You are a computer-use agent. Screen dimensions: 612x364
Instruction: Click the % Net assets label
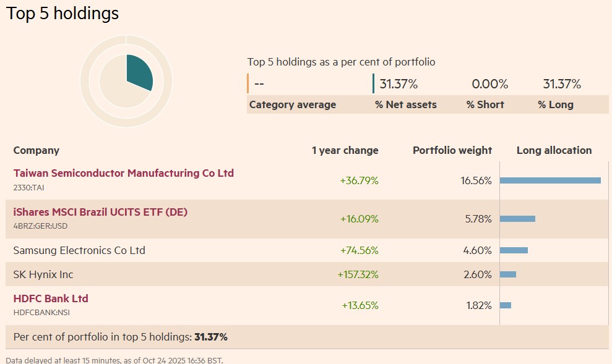[406, 105]
